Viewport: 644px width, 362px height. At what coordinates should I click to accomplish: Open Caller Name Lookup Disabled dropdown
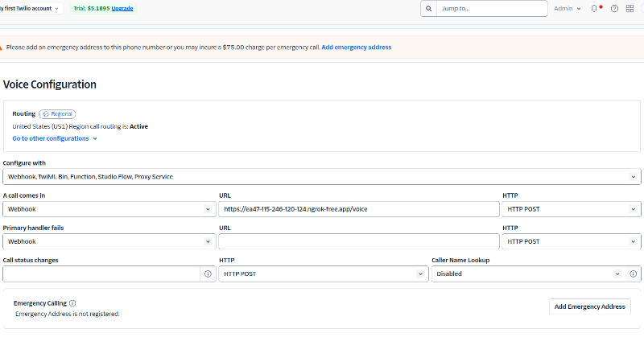click(x=527, y=274)
